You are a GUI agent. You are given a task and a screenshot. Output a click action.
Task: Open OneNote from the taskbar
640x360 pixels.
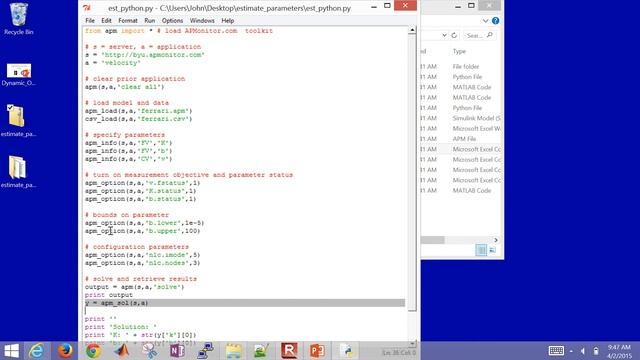click(x=177, y=351)
